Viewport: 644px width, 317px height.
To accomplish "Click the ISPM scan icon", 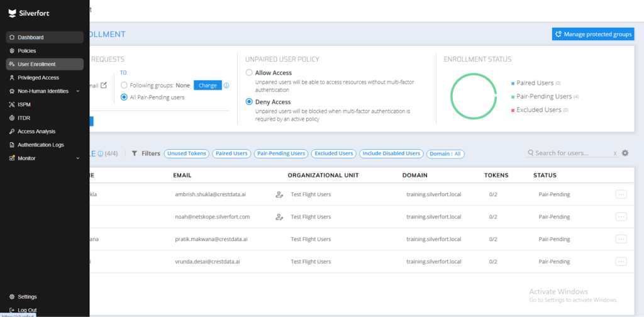I will pyautogui.click(x=12, y=104).
